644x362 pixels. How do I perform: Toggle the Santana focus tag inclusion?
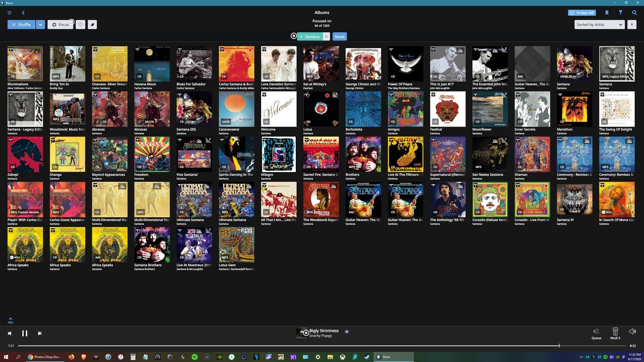pyautogui.click(x=310, y=37)
